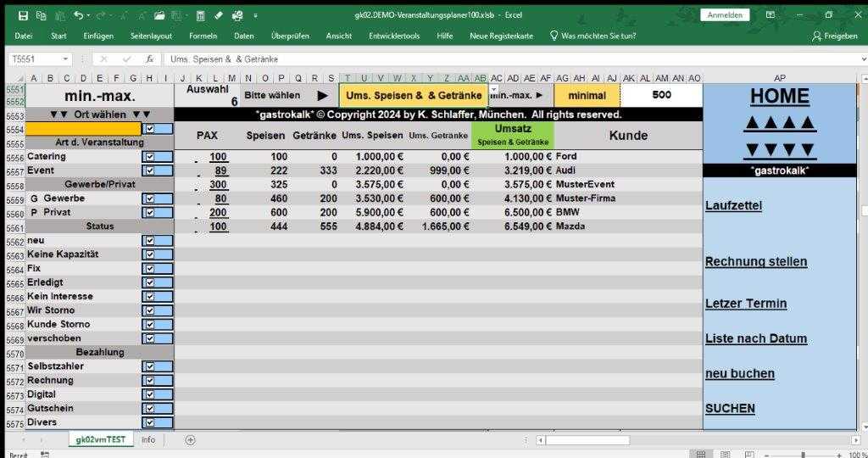
Task: Click the Save icon in quick access toolbar
Action: tap(23, 15)
